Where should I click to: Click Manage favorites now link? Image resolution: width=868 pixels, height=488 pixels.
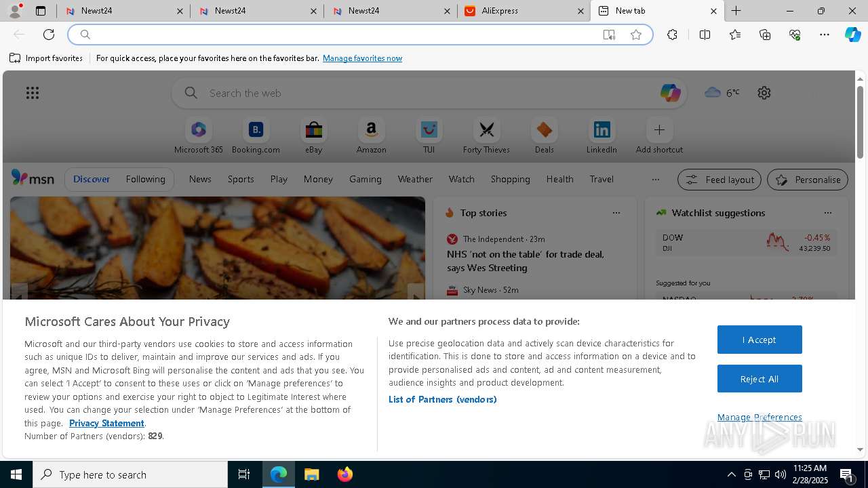click(362, 58)
